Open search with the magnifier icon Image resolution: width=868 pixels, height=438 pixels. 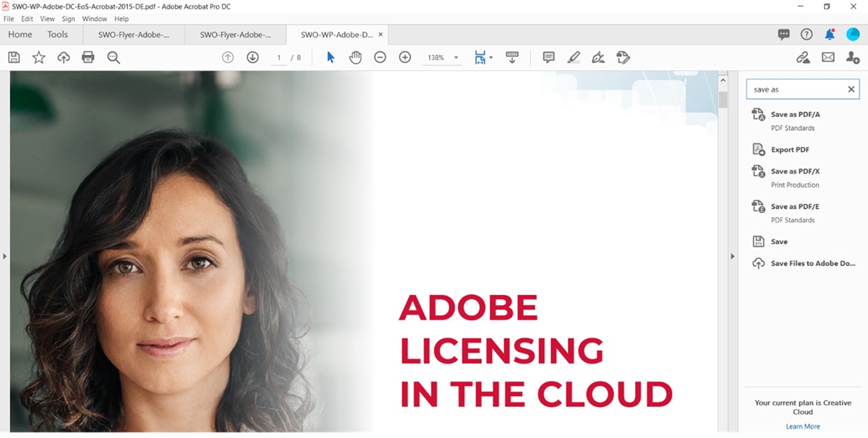click(113, 57)
